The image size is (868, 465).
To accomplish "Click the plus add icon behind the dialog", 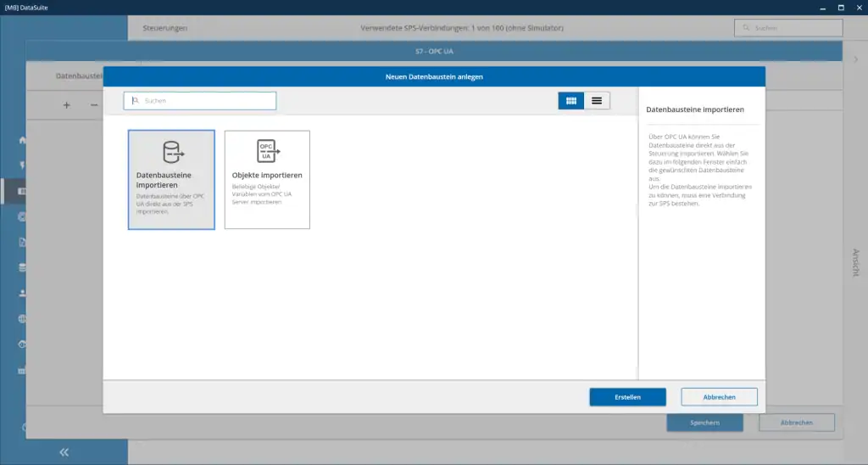I will (66, 104).
